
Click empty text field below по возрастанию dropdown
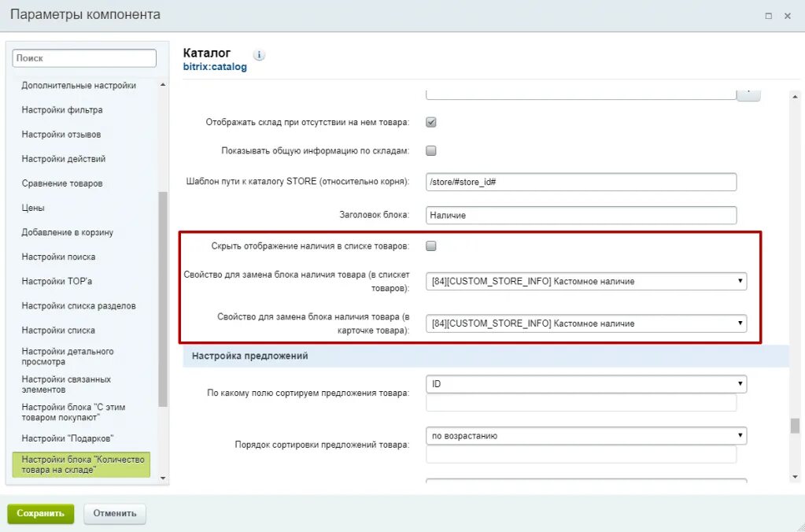pos(582,454)
